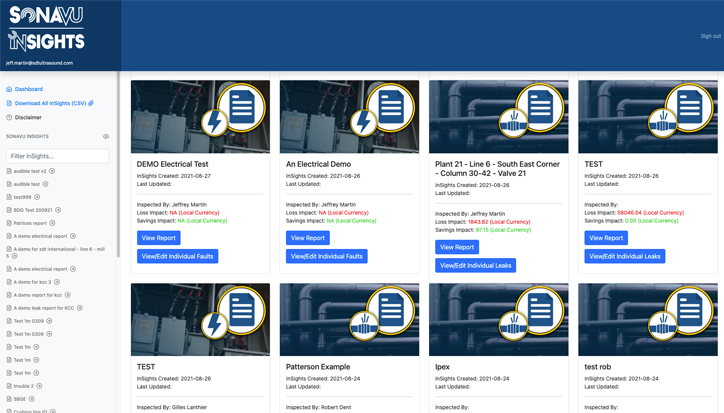Open A demo for sdt international insight

(56, 252)
